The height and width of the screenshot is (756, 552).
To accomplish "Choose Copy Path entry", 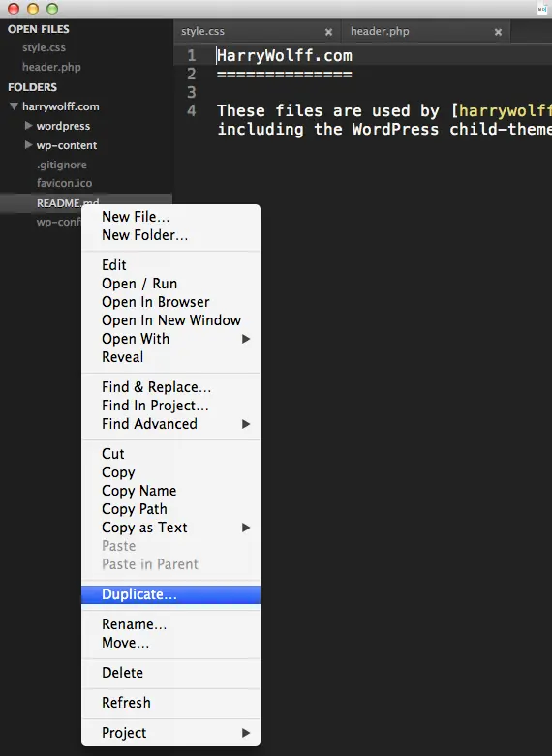I will 170,509.
